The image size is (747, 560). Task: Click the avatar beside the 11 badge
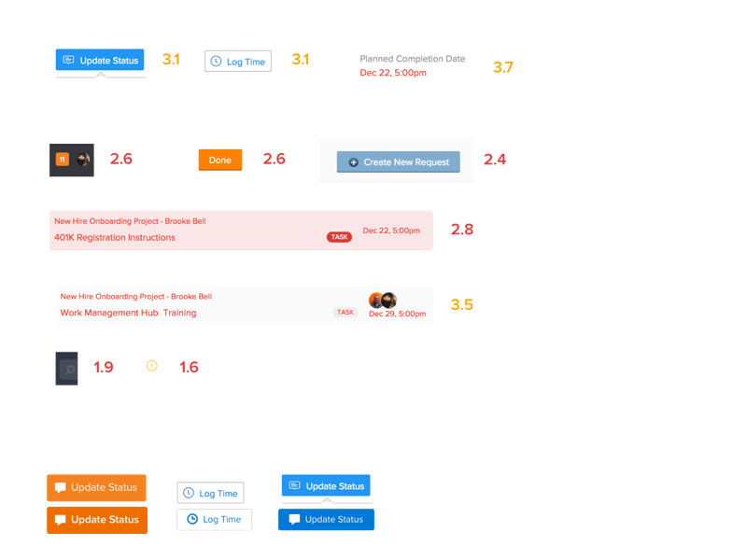pos(83,160)
